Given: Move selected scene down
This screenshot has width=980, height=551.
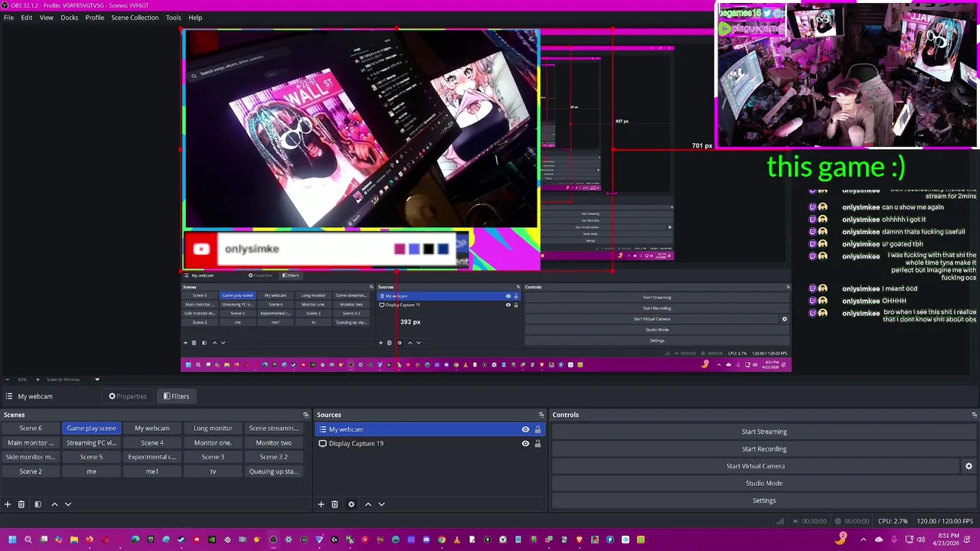Looking at the screenshot, I should point(68,504).
